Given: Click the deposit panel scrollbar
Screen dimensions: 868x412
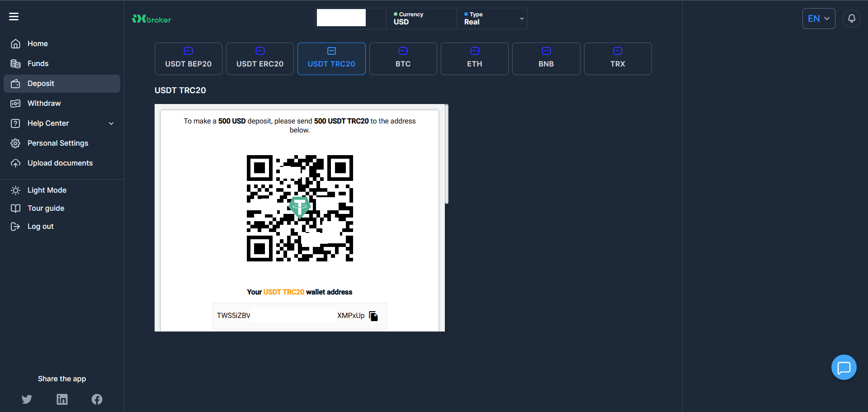Looking at the screenshot, I should coord(447,154).
